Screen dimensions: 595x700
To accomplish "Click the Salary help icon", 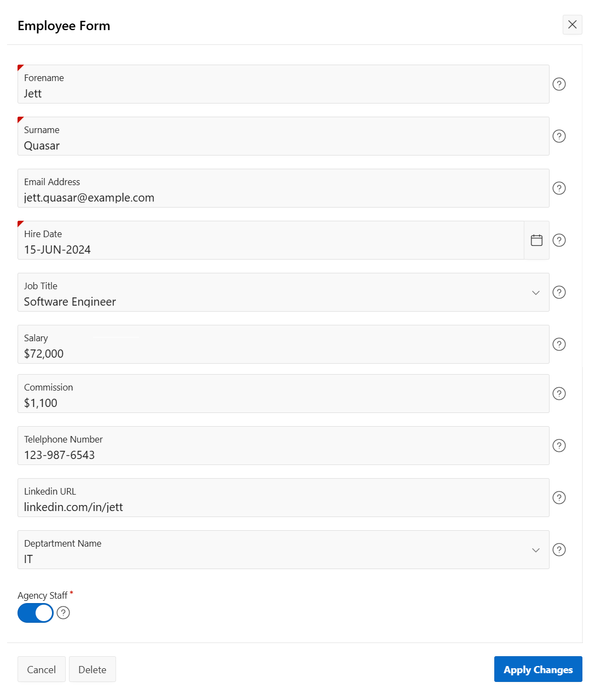I will tap(559, 344).
